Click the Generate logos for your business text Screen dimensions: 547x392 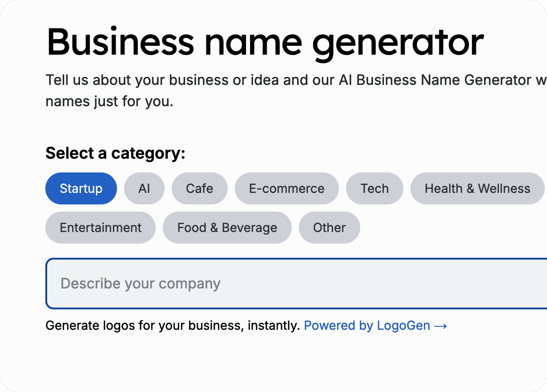pos(173,326)
